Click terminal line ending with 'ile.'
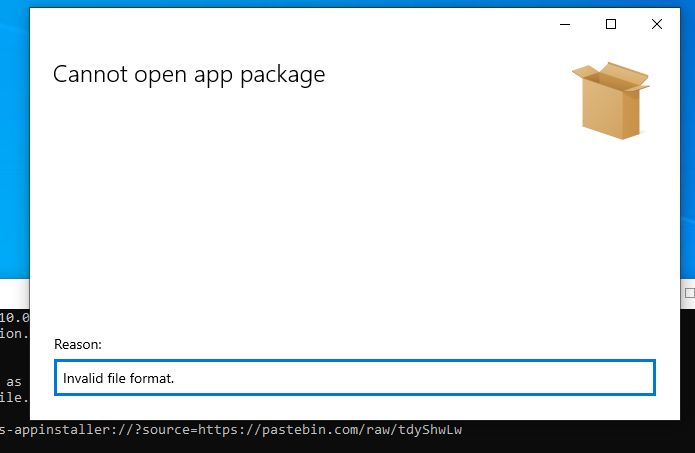The height and width of the screenshot is (453, 695). [x=15, y=397]
